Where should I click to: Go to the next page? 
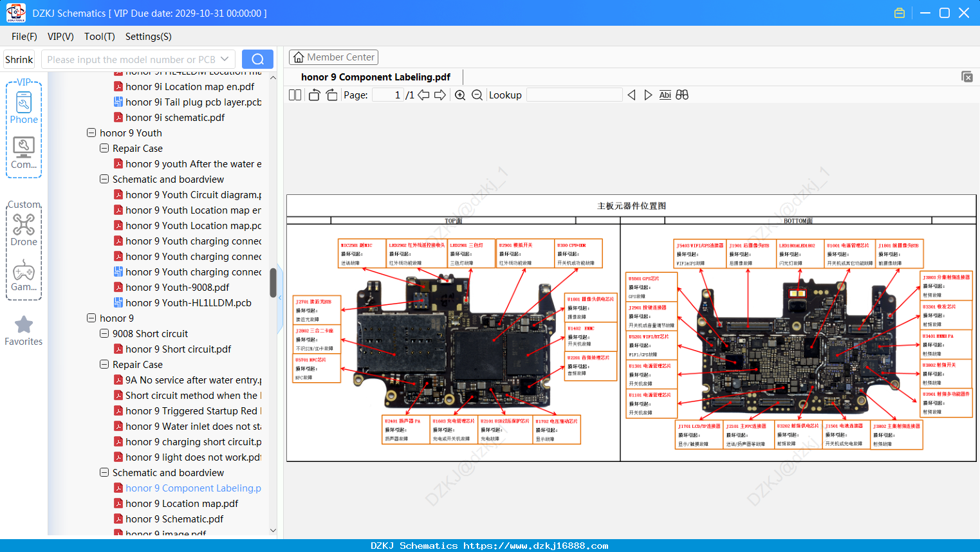[440, 95]
